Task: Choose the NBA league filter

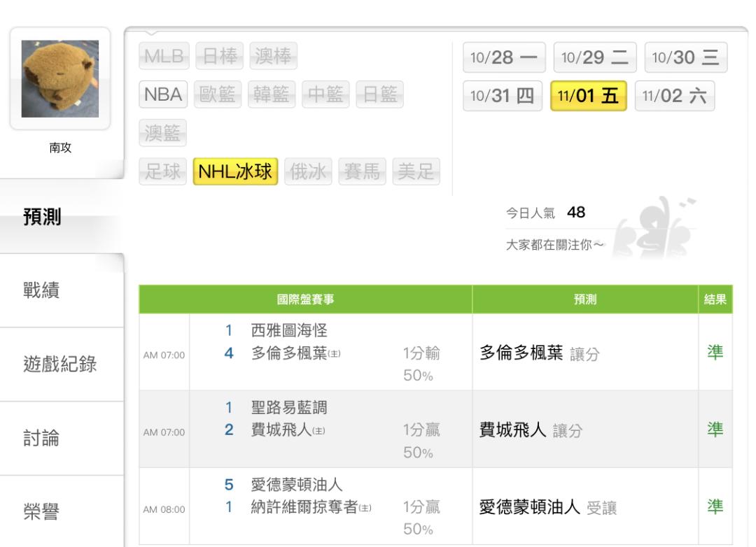Action: click(x=163, y=94)
